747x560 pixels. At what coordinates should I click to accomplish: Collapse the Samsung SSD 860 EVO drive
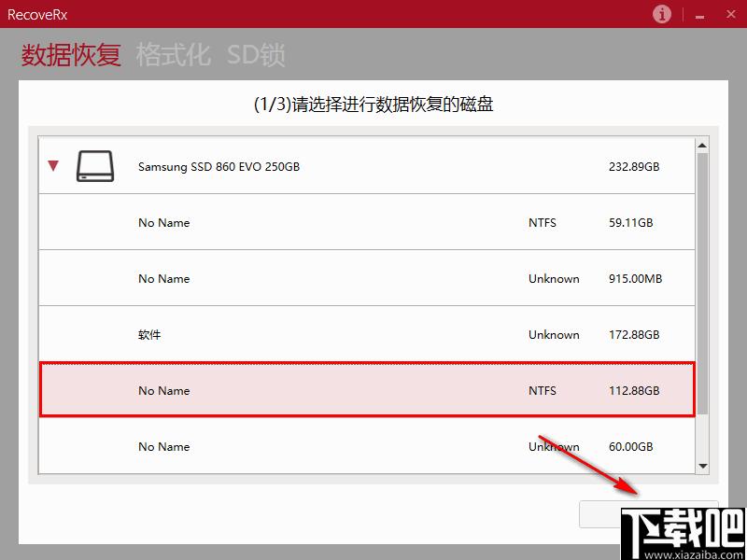coord(53,166)
